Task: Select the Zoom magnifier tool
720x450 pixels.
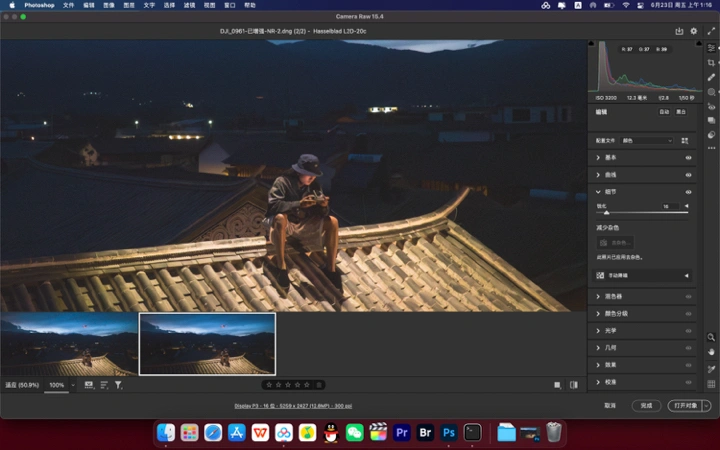Action: click(x=711, y=338)
